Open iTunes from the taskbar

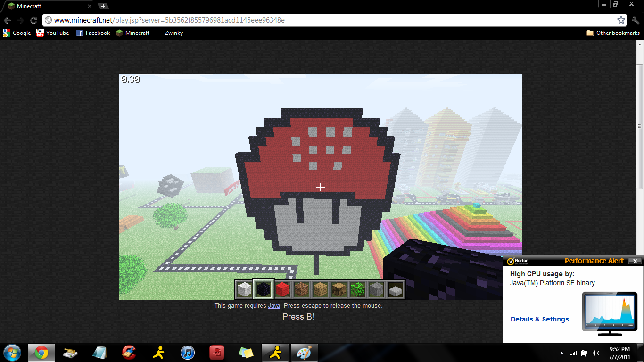(188, 353)
